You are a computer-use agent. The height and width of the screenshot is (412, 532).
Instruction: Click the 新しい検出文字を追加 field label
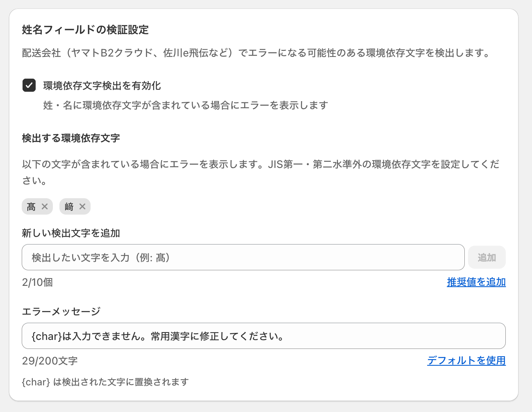click(71, 233)
